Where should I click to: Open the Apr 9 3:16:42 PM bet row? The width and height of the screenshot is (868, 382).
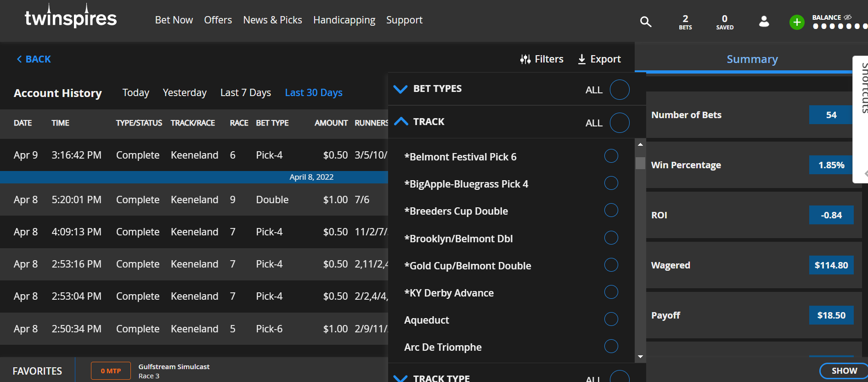coord(194,155)
